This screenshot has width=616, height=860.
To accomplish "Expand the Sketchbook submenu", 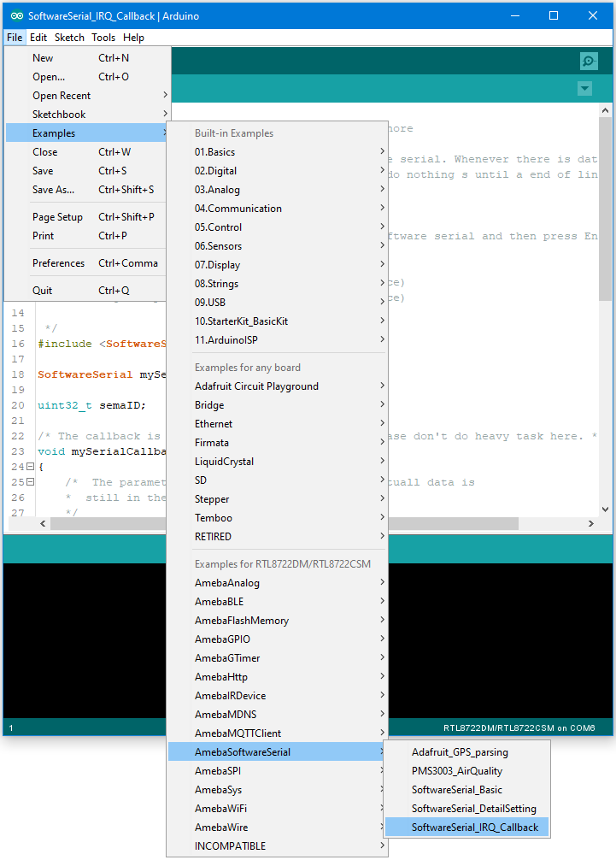I will [88, 114].
